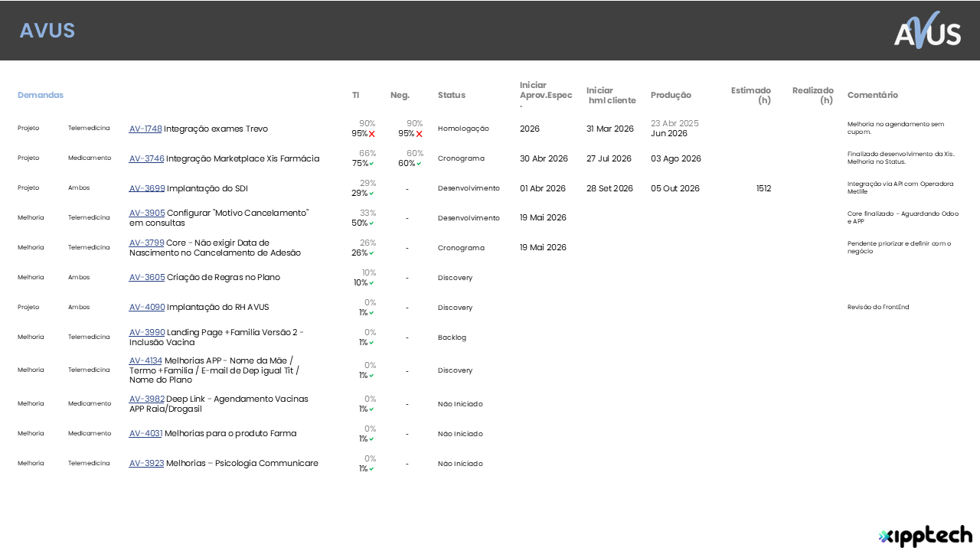
Task: Click the Comentário column header
Action: [873, 95]
